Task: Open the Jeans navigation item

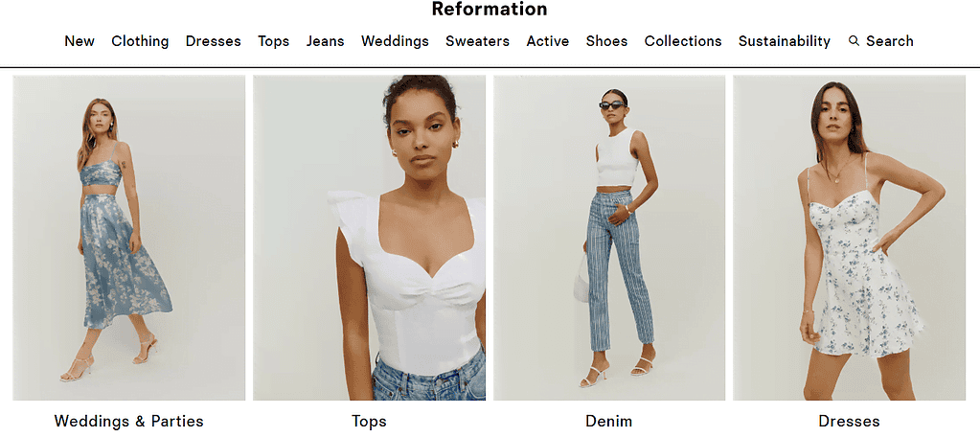Action: coord(325,41)
